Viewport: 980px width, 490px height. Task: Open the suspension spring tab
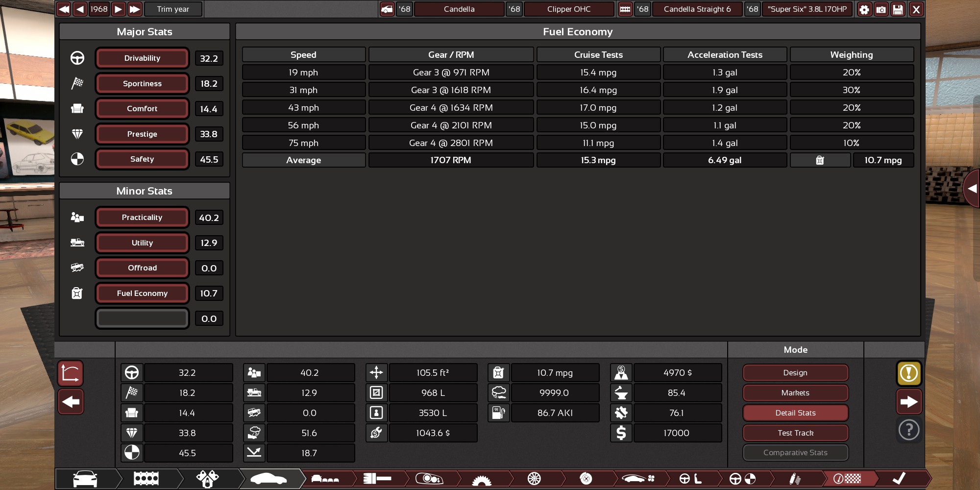(795, 479)
